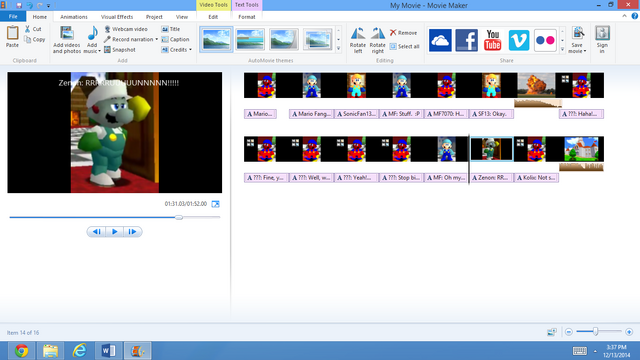640x360 pixels.
Task: Share movie to OneDrive
Action: point(440,40)
